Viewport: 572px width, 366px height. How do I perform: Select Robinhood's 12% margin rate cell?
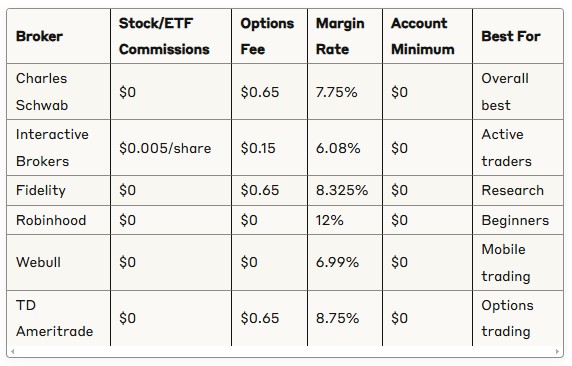click(x=345, y=220)
